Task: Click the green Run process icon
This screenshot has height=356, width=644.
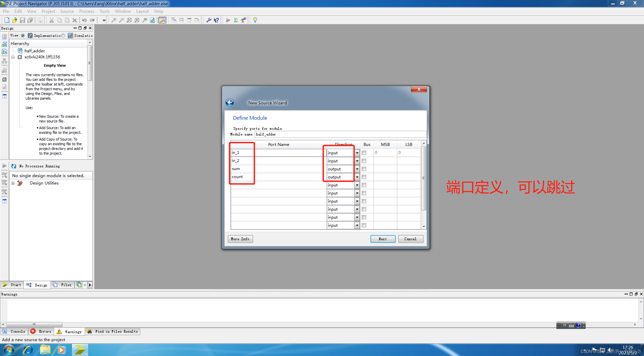Action: pyautogui.click(x=228, y=20)
